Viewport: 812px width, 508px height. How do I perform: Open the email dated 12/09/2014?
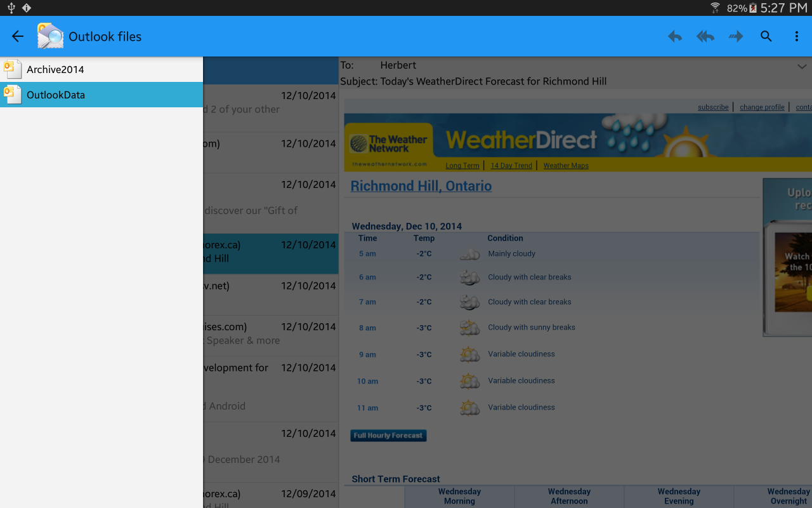[x=271, y=495]
